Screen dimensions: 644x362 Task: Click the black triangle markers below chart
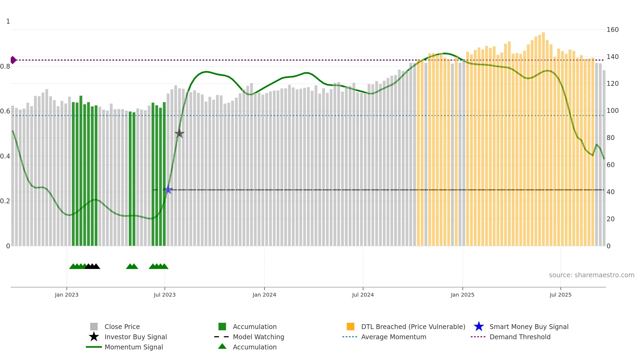(x=92, y=266)
